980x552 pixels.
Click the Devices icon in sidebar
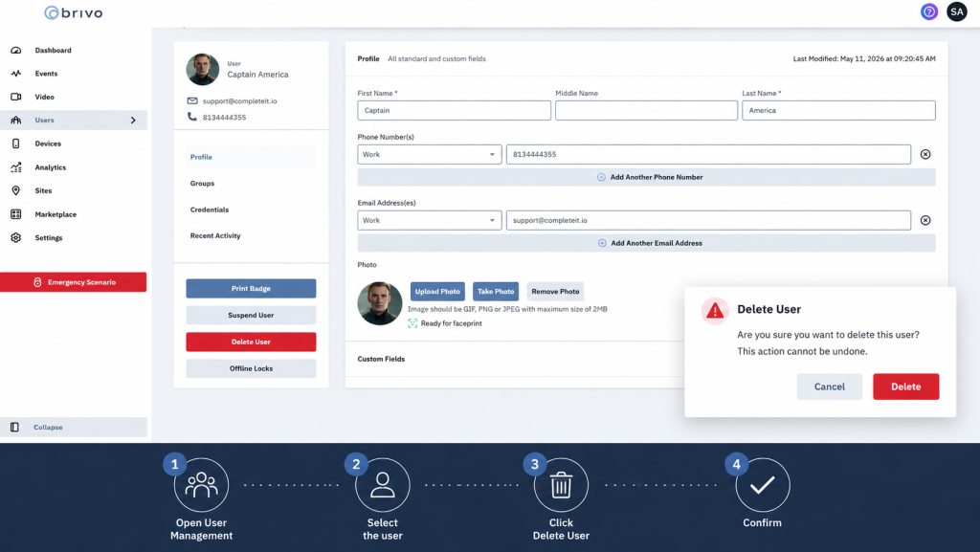pyautogui.click(x=15, y=144)
